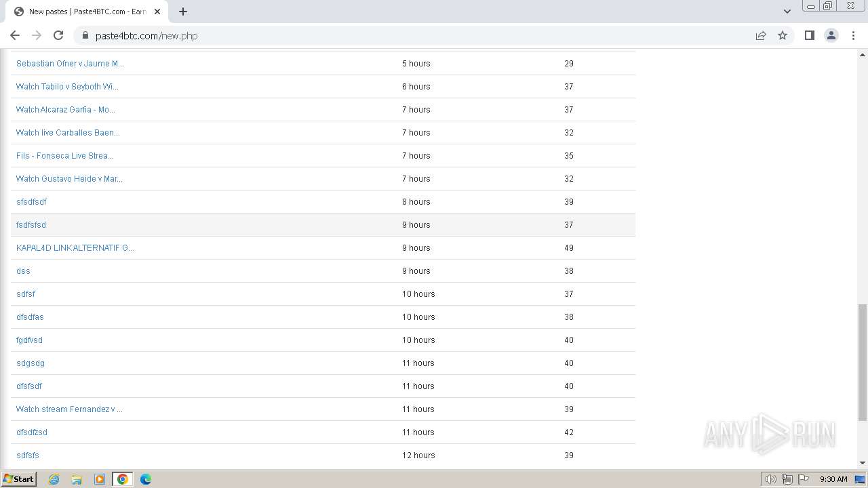Open the site information lock icon
The height and width of the screenshot is (488, 868).
(x=85, y=35)
